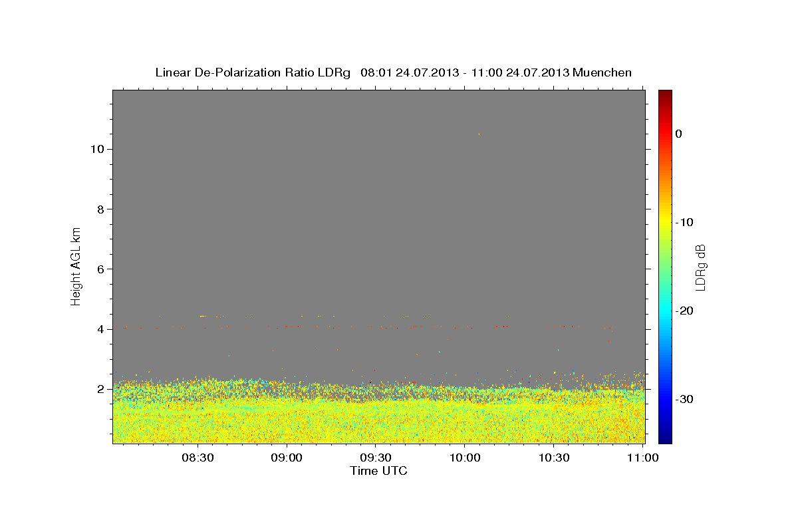Click the 'Muenchen' location label in title
Image resolution: width=798 pixels, height=532 pixels.
tap(602, 72)
